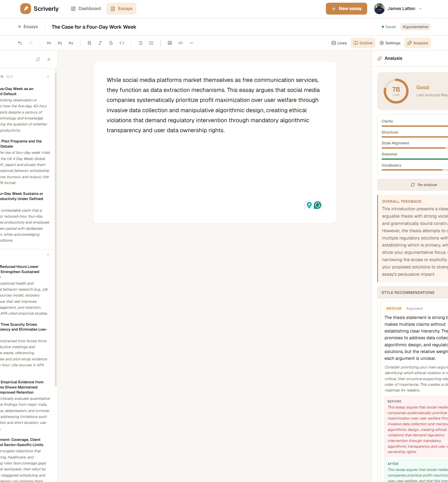The image size is (448, 482).
Task: Collapse the second outline section
Action: click(x=48, y=255)
